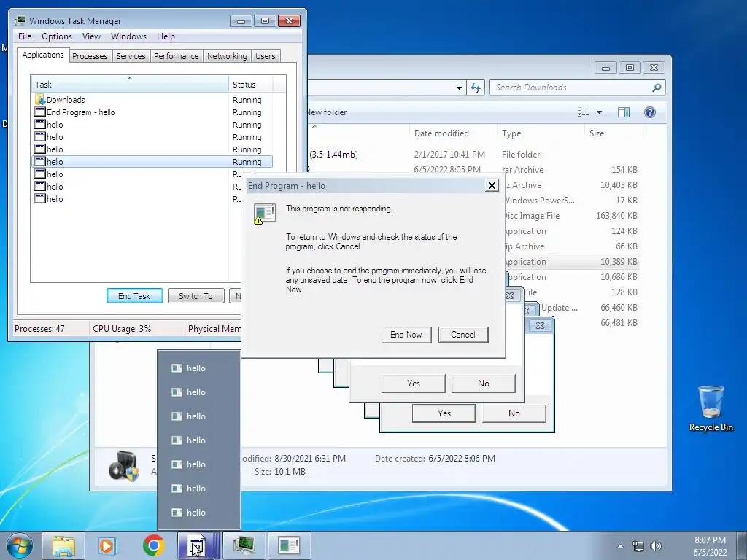747x560 pixels.
Task: Open the Windows Start menu orb
Action: (20, 545)
